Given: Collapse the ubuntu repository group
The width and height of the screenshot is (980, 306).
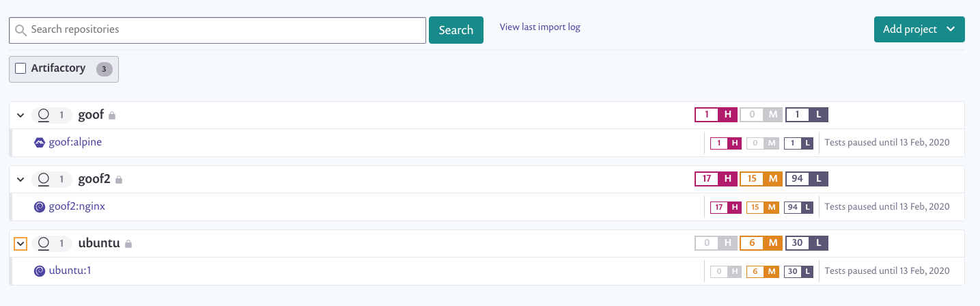Looking at the screenshot, I should [20, 244].
